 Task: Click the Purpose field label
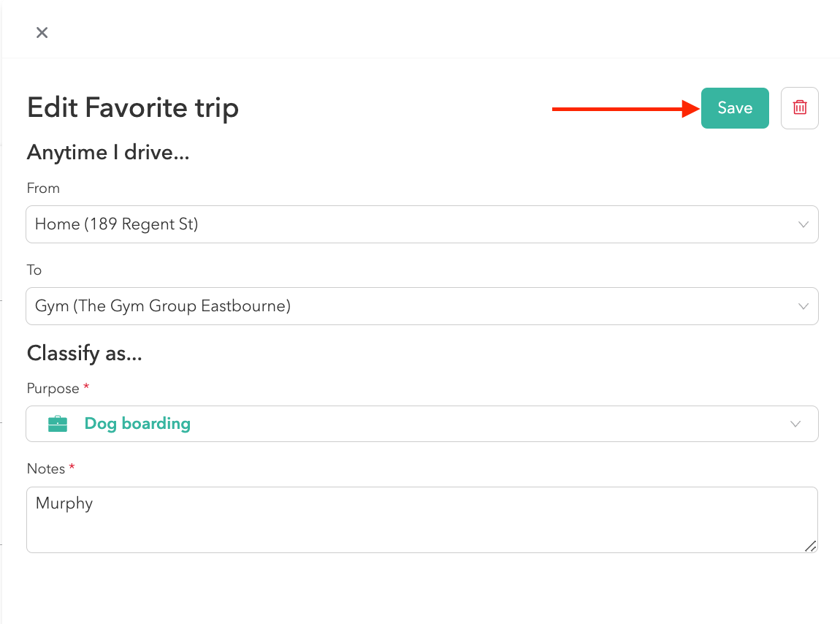54,388
